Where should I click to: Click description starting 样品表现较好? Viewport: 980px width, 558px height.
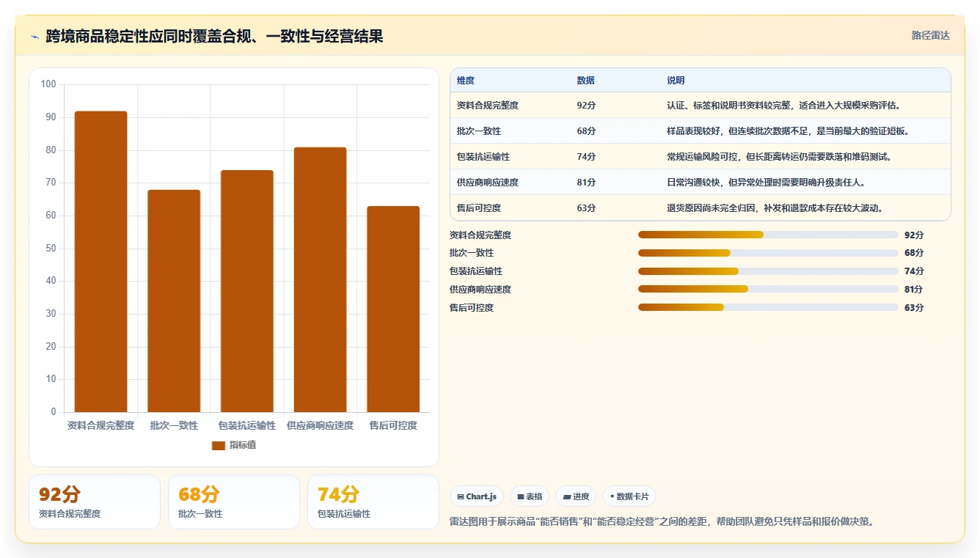click(x=789, y=131)
